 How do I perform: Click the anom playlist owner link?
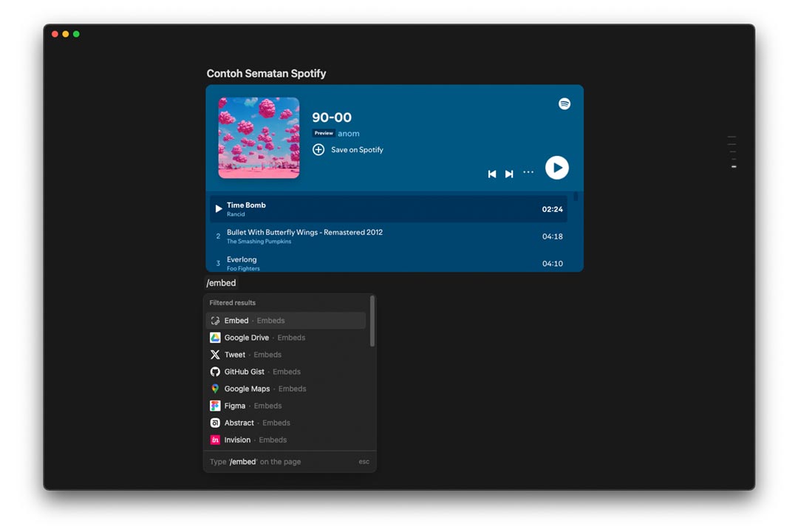[x=349, y=134]
